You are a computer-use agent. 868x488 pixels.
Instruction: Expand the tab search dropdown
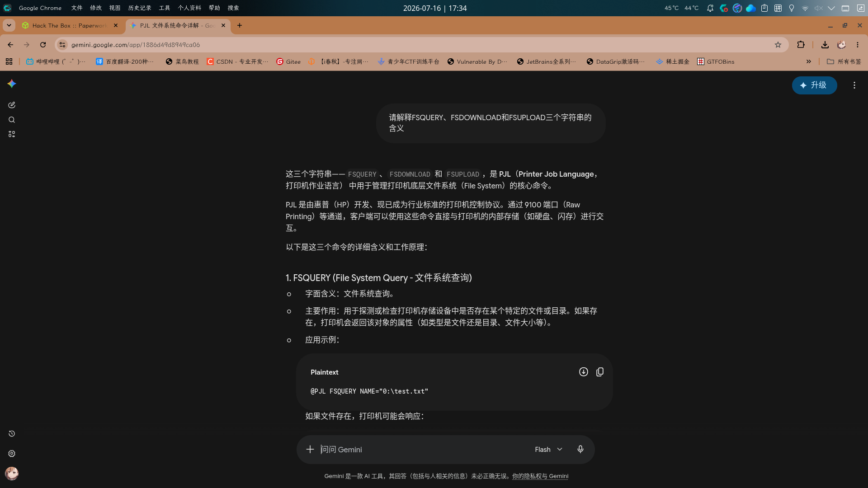[9, 26]
